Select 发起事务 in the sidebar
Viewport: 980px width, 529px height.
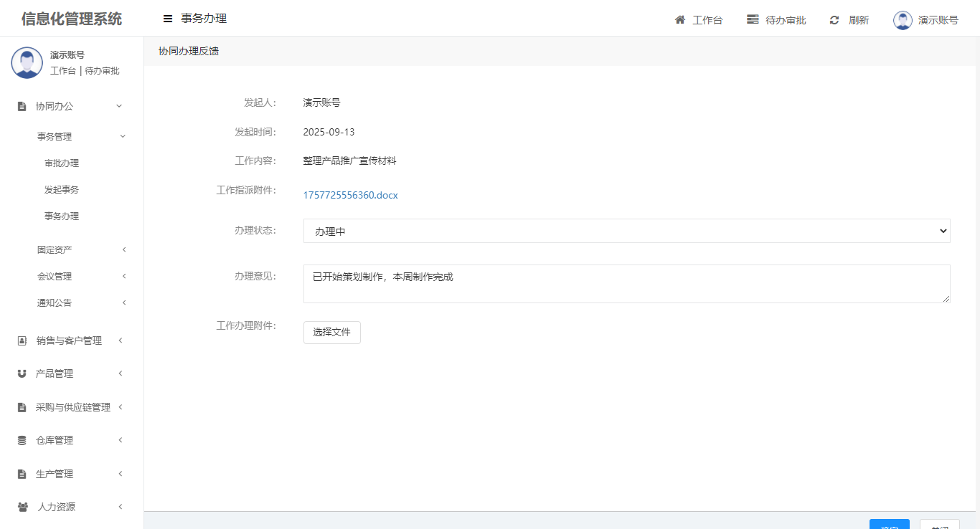point(62,190)
